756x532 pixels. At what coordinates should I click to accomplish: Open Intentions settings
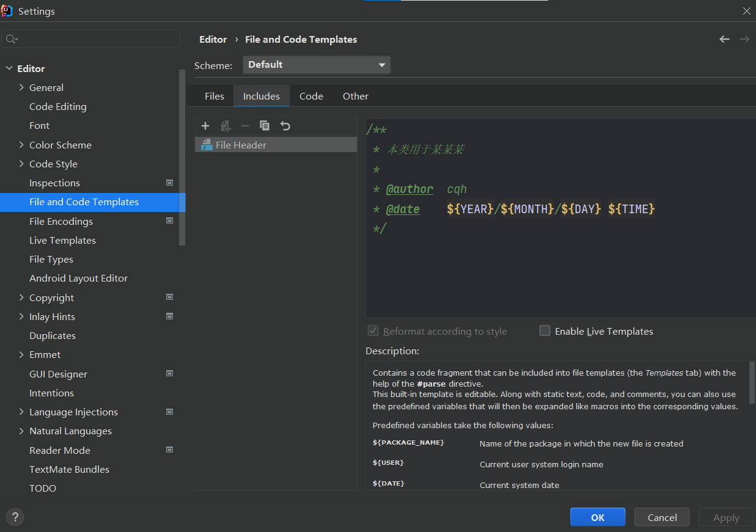pos(51,393)
